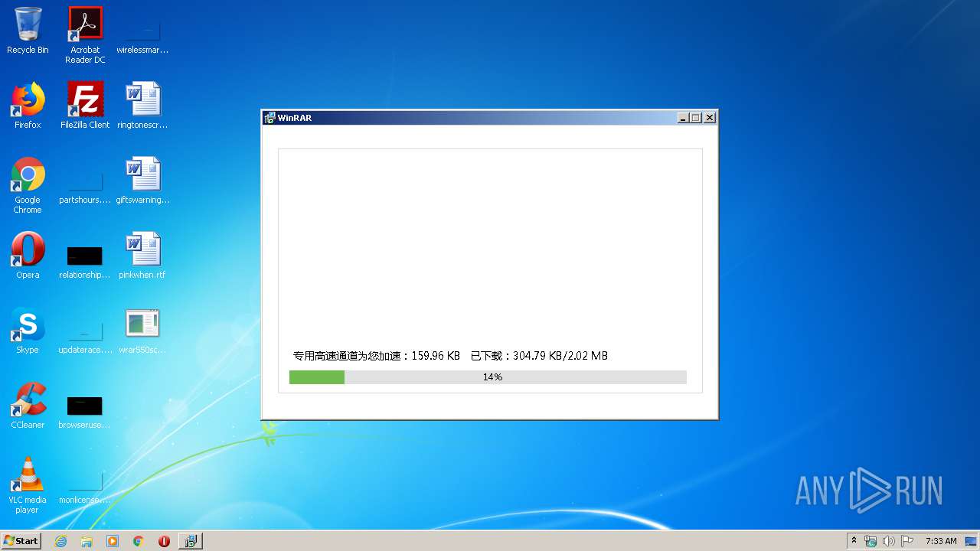Open Chrome from the taskbar
Image resolution: width=980 pixels, height=551 pixels.
click(139, 541)
